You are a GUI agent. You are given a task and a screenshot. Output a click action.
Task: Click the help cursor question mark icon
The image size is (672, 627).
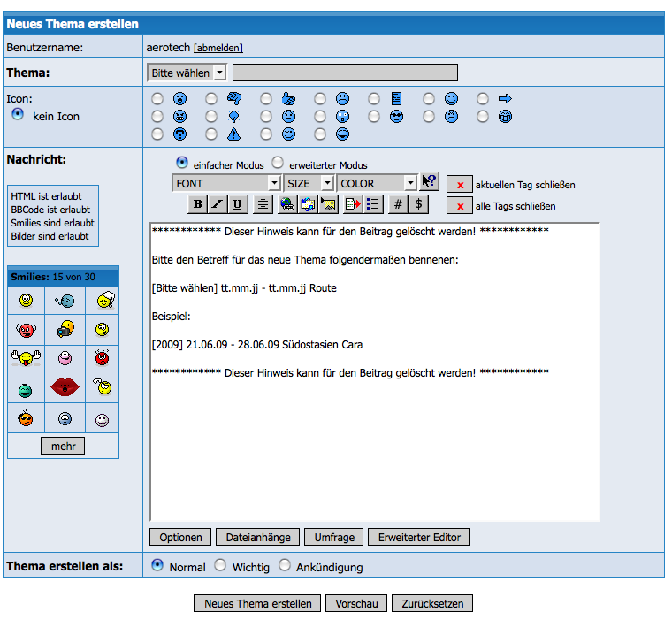(x=429, y=182)
